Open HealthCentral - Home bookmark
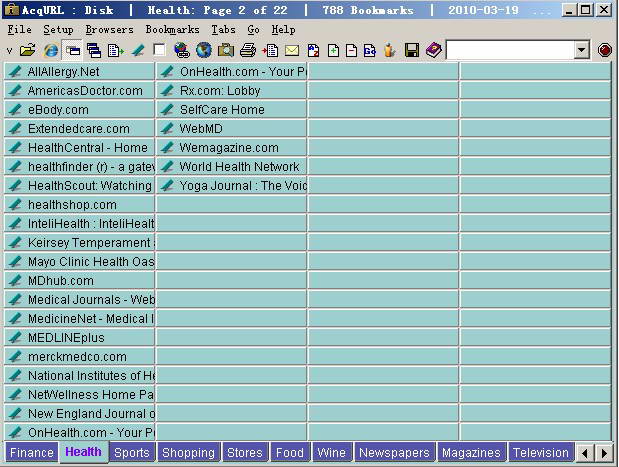The image size is (619, 467). (79, 147)
